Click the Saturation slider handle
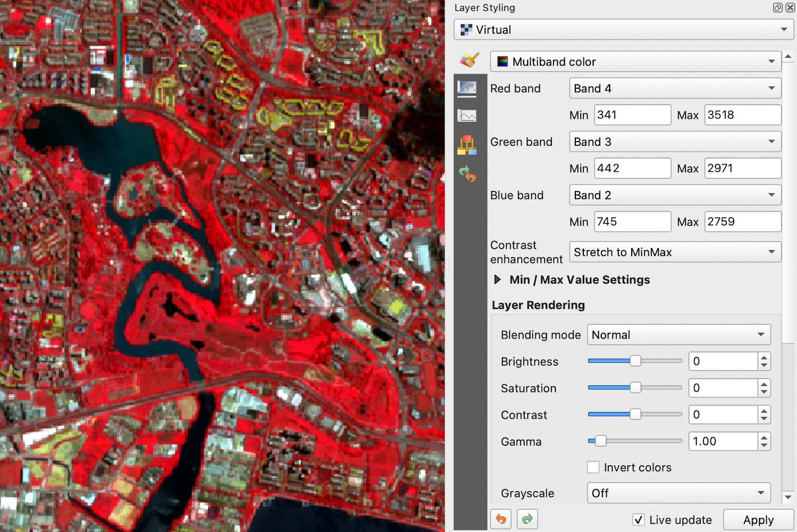797x532 pixels. tap(635, 388)
